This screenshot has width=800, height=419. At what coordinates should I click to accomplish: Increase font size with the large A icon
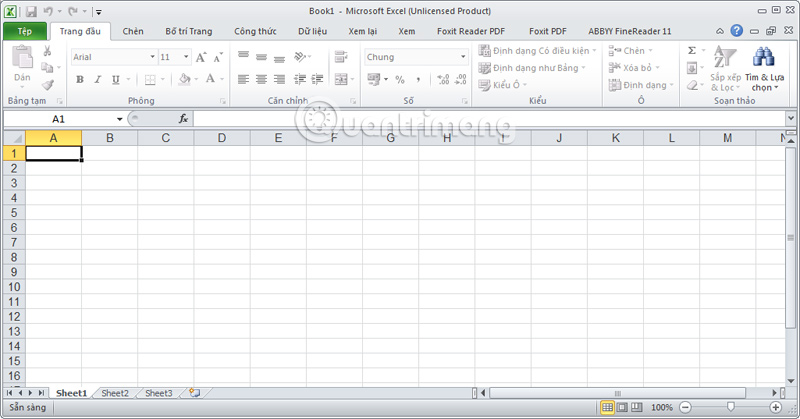[201, 57]
